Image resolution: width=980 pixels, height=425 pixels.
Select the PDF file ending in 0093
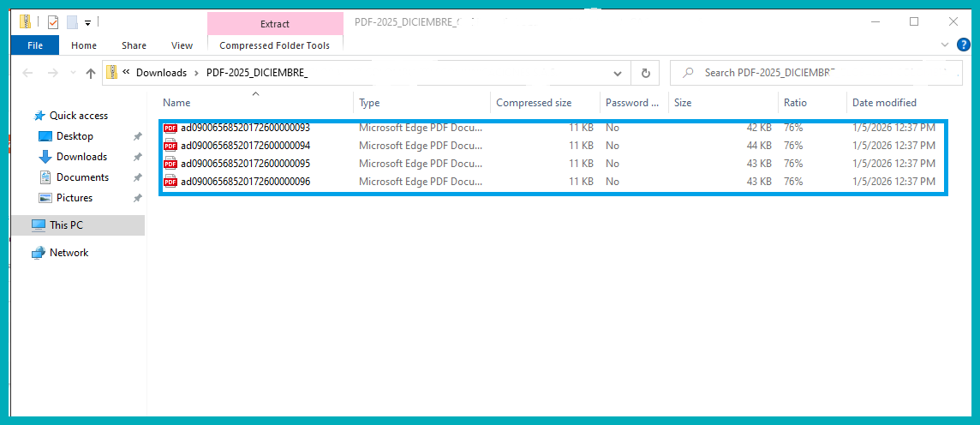(245, 128)
